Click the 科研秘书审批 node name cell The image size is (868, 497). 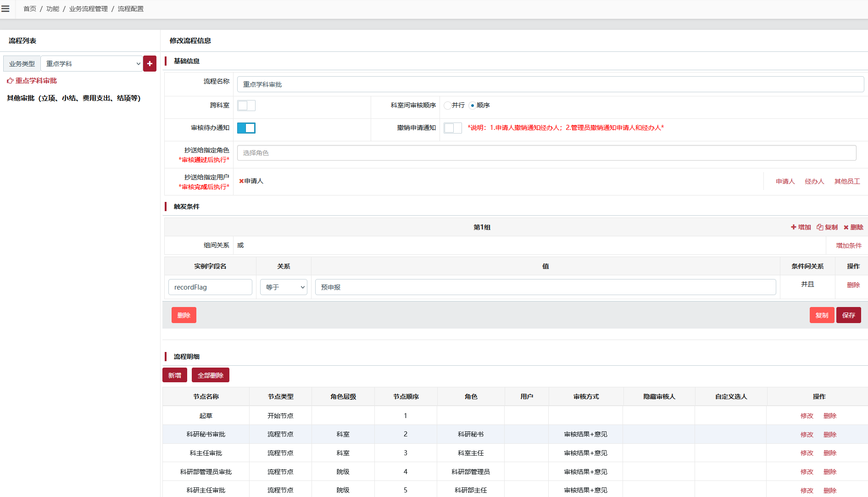[206, 434]
